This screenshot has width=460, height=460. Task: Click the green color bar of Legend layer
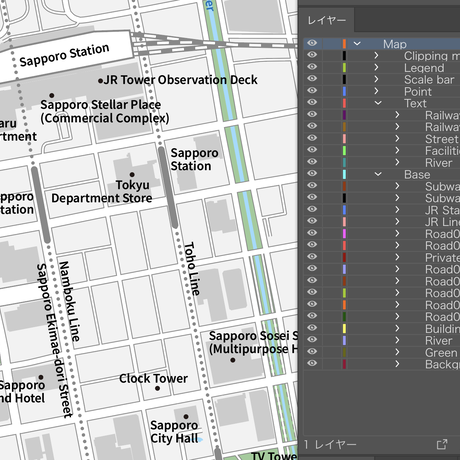coord(344,67)
